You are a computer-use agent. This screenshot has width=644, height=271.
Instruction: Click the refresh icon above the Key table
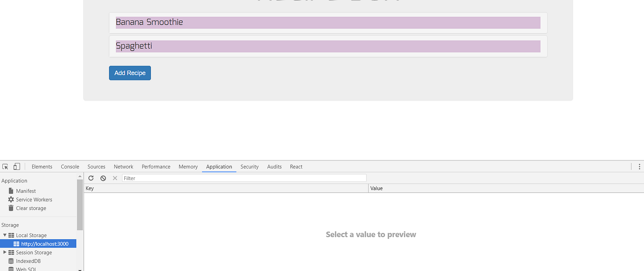click(91, 178)
